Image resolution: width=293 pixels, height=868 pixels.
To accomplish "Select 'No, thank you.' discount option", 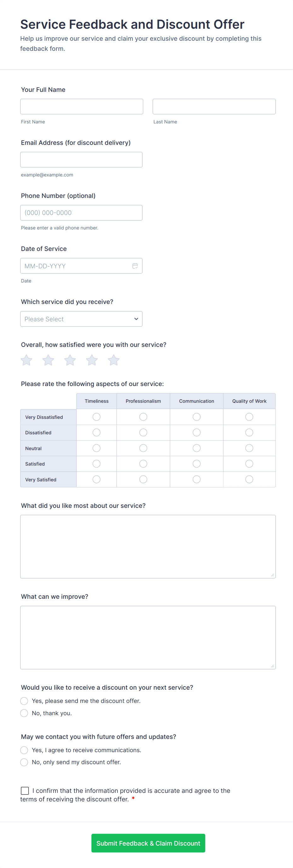I will [x=24, y=713].
